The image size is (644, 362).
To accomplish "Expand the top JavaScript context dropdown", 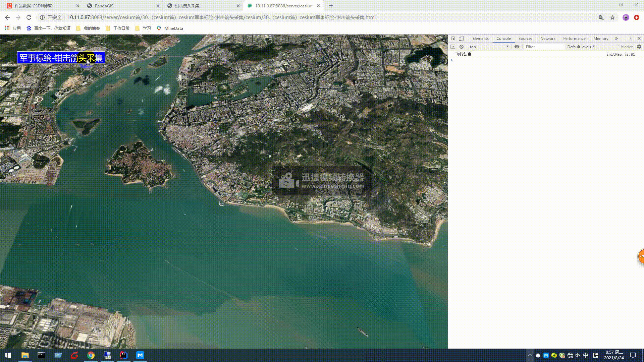I will [x=489, y=47].
